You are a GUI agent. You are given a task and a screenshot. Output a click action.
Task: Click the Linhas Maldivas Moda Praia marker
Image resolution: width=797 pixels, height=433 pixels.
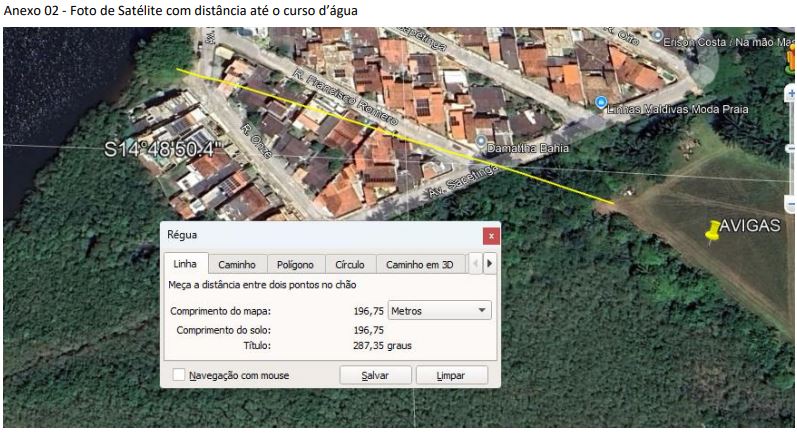tap(601, 104)
